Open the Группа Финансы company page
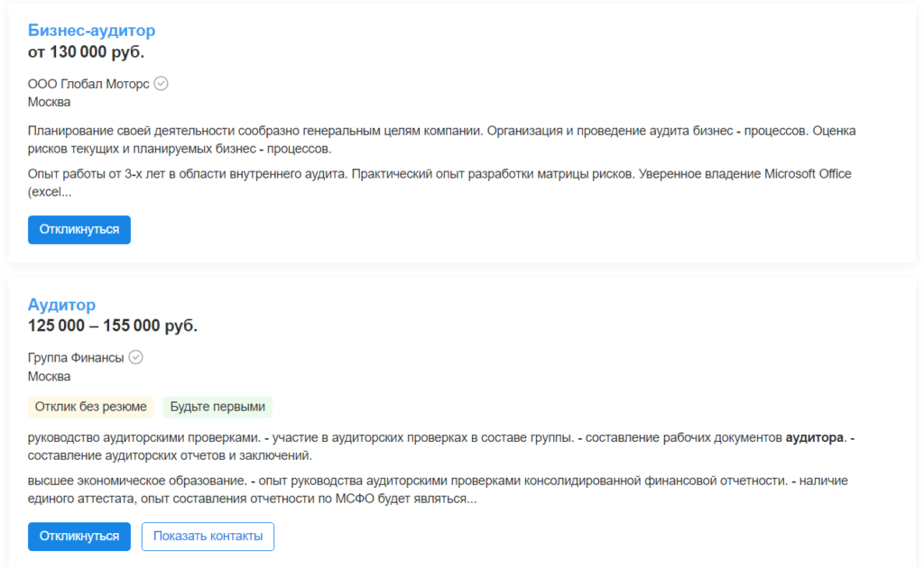924x569 pixels. tap(76, 357)
